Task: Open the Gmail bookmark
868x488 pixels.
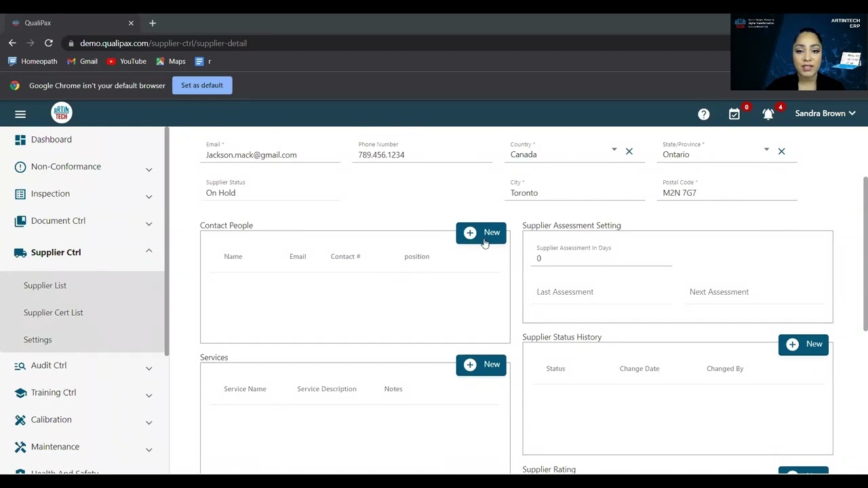Action: coord(82,61)
